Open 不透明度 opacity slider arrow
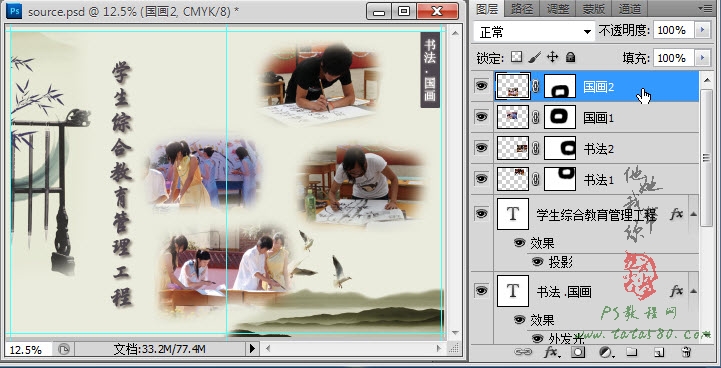 coord(702,30)
